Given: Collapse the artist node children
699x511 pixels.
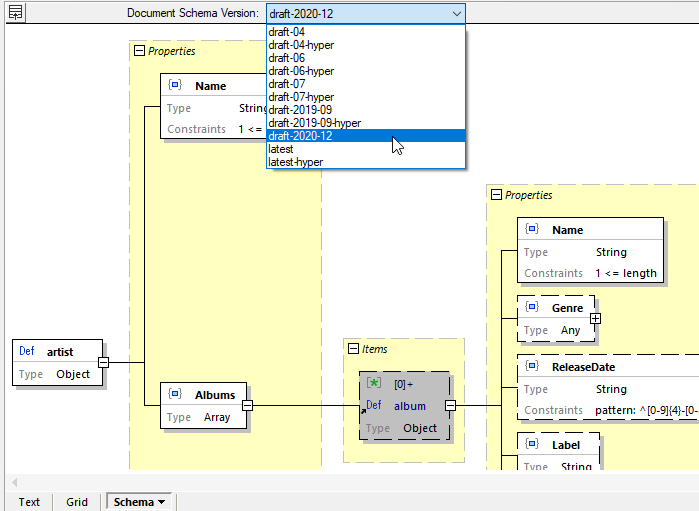Looking at the screenshot, I should tap(103, 363).
